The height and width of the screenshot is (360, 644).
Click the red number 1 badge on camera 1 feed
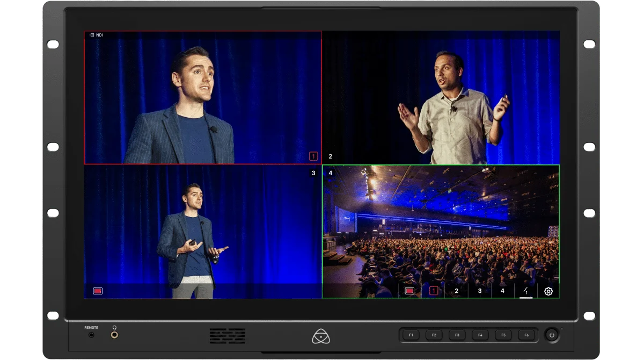click(x=313, y=156)
